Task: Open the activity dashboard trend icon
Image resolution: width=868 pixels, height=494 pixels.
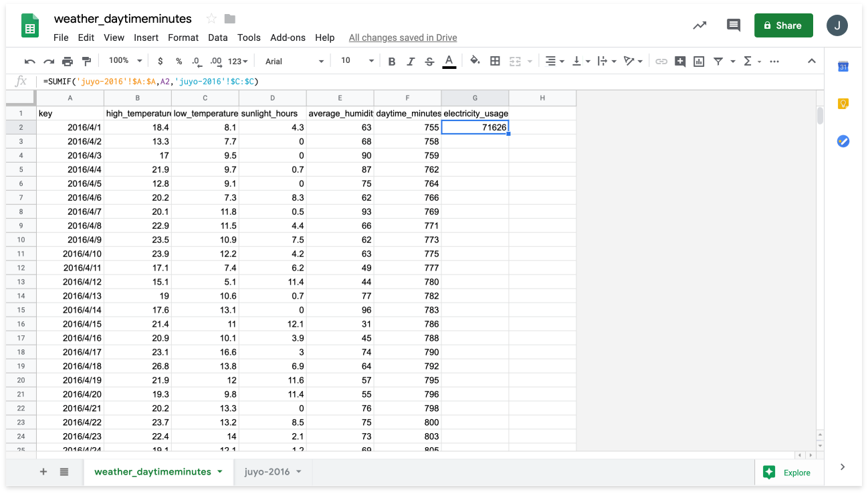Action: pyautogui.click(x=699, y=25)
